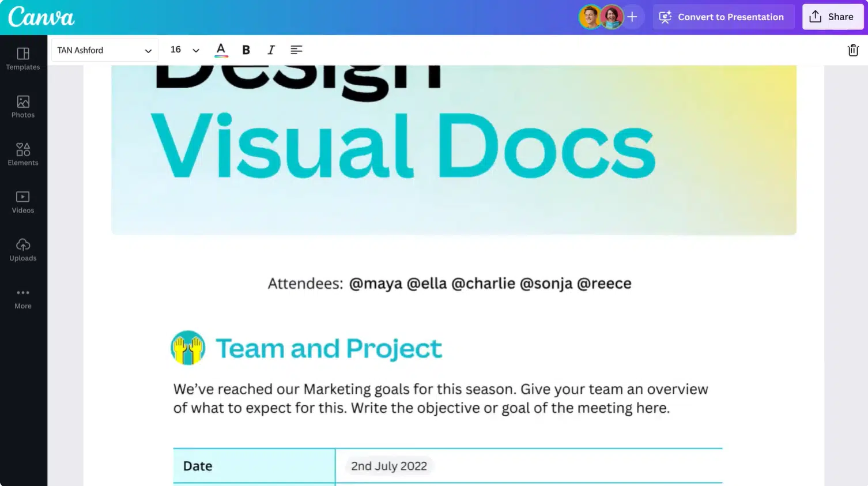Toggle italic formatting
The image size is (868, 486).
click(x=271, y=50)
